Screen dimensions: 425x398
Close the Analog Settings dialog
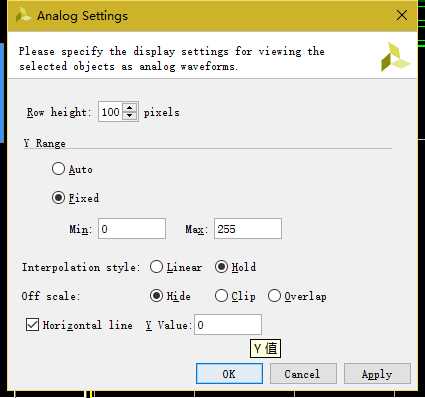402,15
